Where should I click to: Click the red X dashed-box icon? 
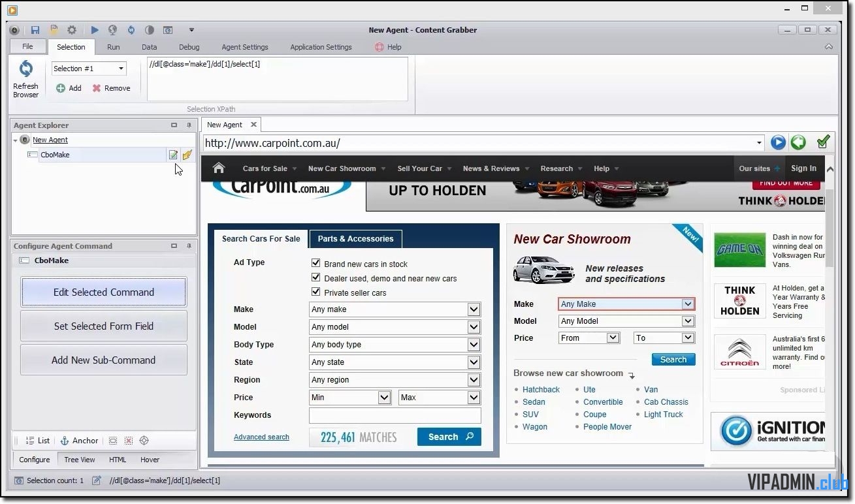[129, 441]
